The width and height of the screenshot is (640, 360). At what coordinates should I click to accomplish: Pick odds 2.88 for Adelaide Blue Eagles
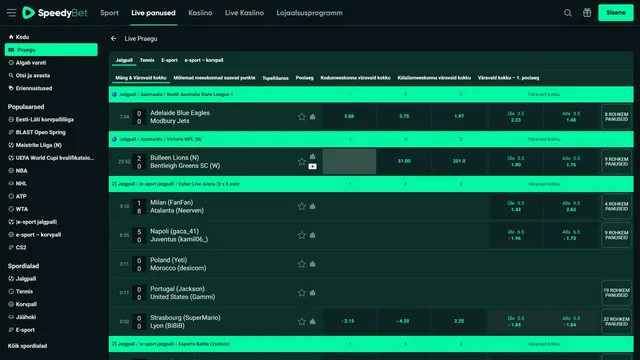tap(349, 116)
